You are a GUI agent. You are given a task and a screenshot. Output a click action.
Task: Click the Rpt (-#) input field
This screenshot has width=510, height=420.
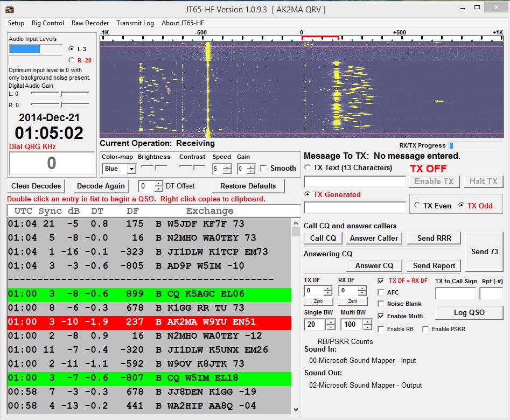(491, 293)
